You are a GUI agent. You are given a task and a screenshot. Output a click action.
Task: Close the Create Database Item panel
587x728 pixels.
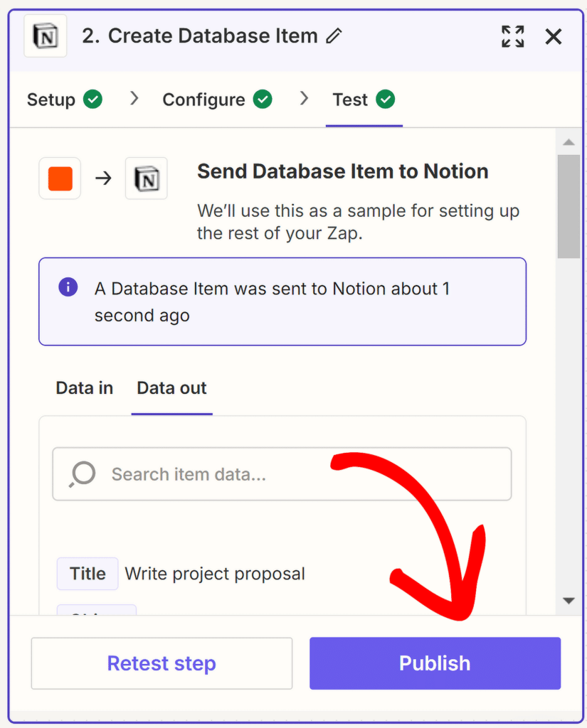coord(554,36)
